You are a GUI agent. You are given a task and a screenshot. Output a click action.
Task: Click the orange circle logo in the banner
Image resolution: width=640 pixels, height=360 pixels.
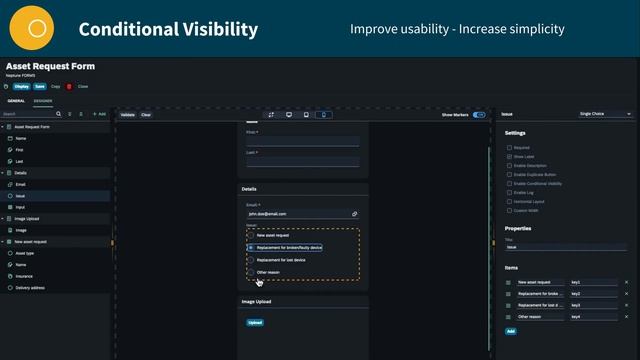click(x=32, y=28)
